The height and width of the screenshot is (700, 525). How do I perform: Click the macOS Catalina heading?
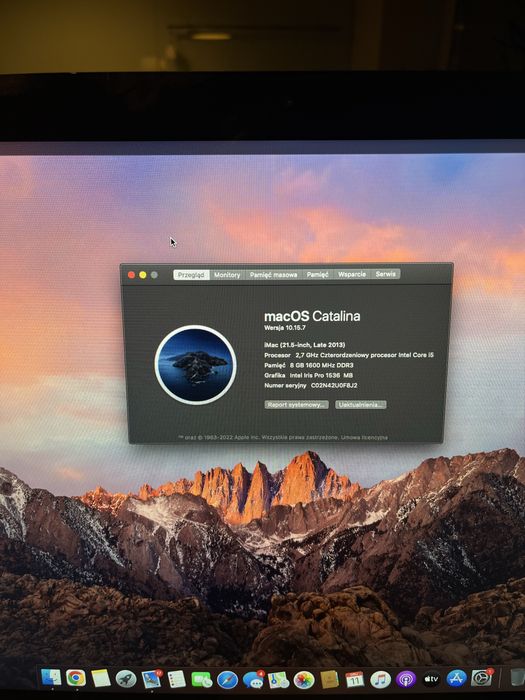pos(312,316)
